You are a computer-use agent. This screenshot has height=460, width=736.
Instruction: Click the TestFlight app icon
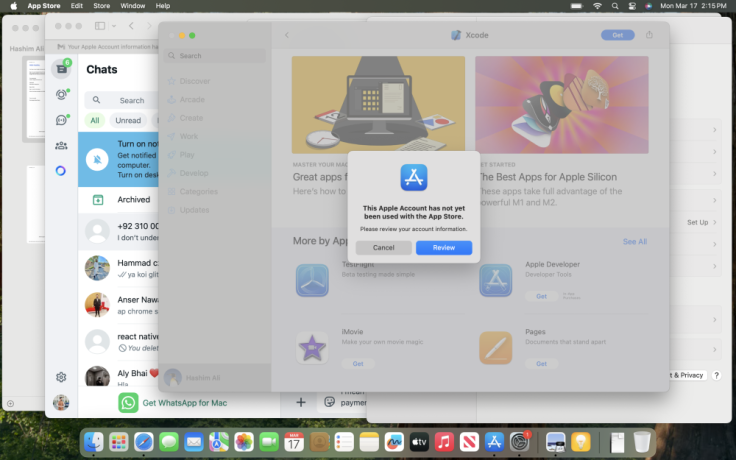coord(312,280)
